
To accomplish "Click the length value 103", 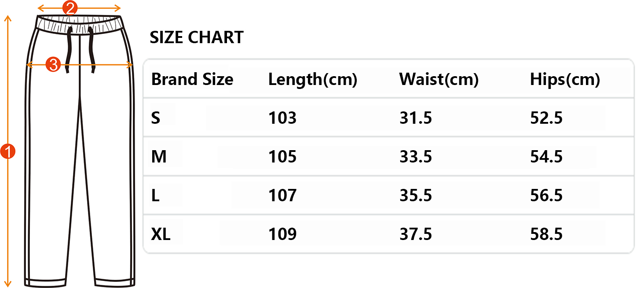I will (x=282, y=118).
